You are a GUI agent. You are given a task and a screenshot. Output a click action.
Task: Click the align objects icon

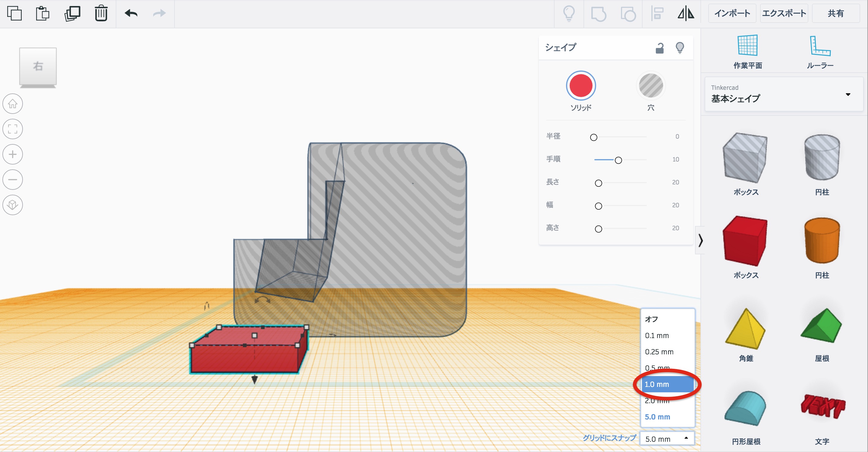(x=657, y=14)
